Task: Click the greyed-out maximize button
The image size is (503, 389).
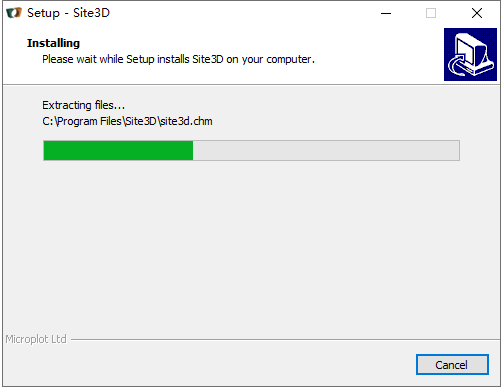Action: point(431,13)
